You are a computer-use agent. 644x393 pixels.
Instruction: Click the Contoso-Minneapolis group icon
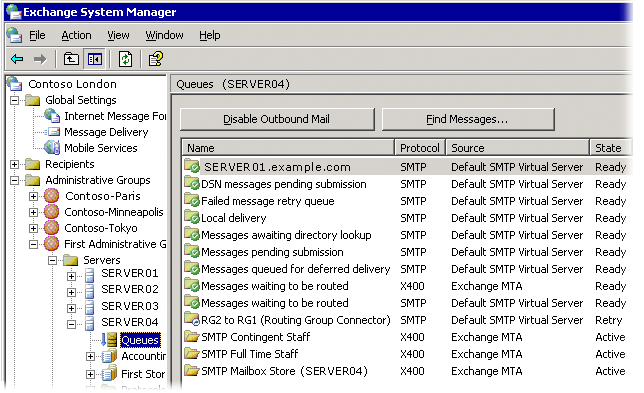click(51, 212)
